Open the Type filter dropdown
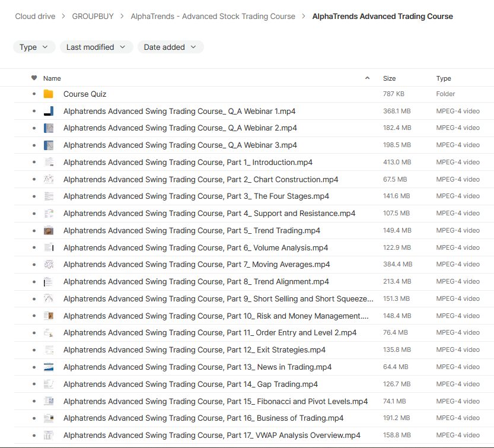Image resolution: width=494 pixels, height=448 pixels. coord(34,47)
